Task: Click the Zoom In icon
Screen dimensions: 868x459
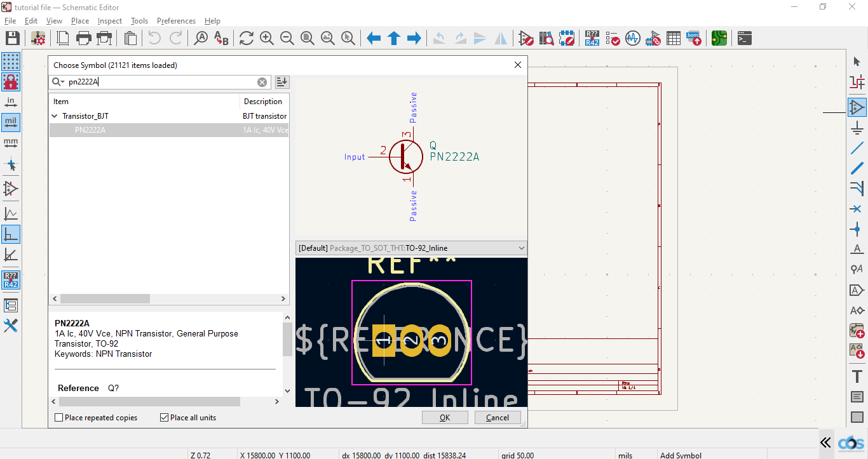Action: coord(267,38)
